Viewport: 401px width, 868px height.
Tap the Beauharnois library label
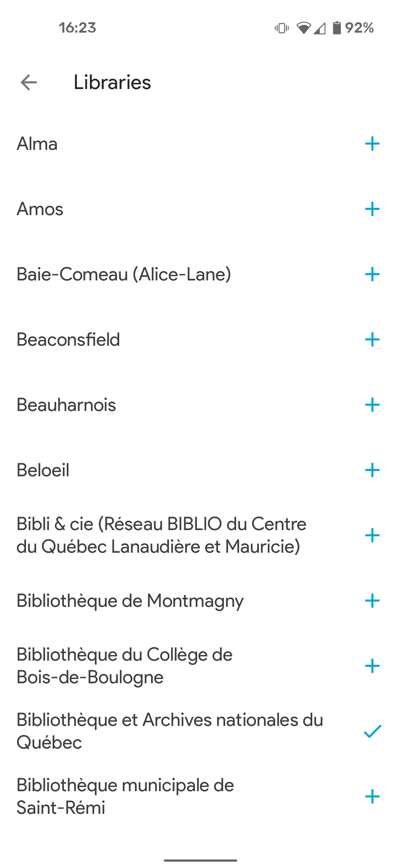tap(66, 405)
